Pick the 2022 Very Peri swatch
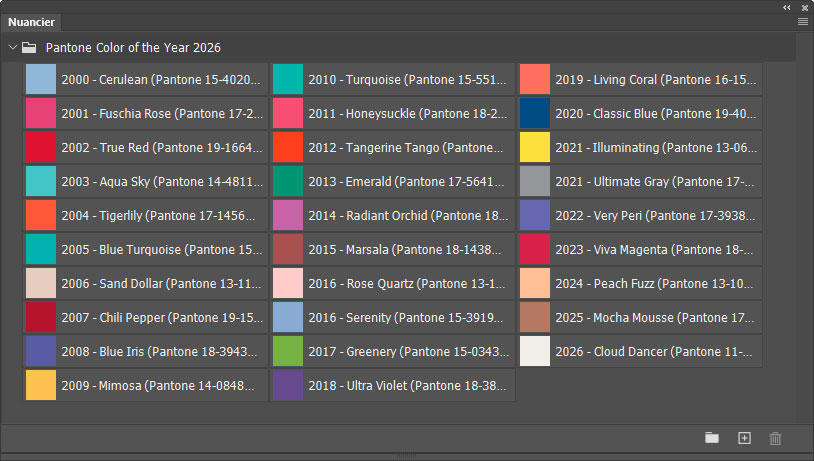The width and height of the screenshot is (814, 461). pyautogui.click(x=535, y=215)
